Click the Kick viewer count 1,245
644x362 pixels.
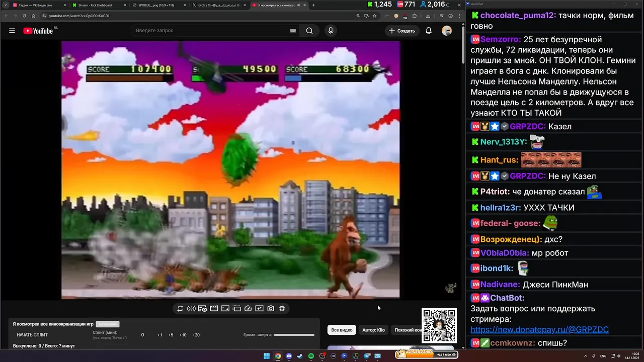[x=380, y=5]
